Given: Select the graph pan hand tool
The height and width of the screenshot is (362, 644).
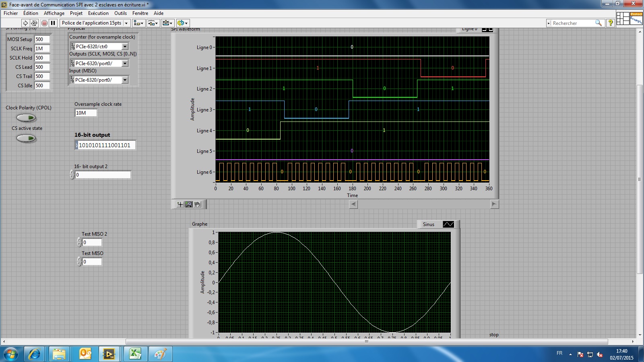Looking at the screenshot, I should (197, 204).
